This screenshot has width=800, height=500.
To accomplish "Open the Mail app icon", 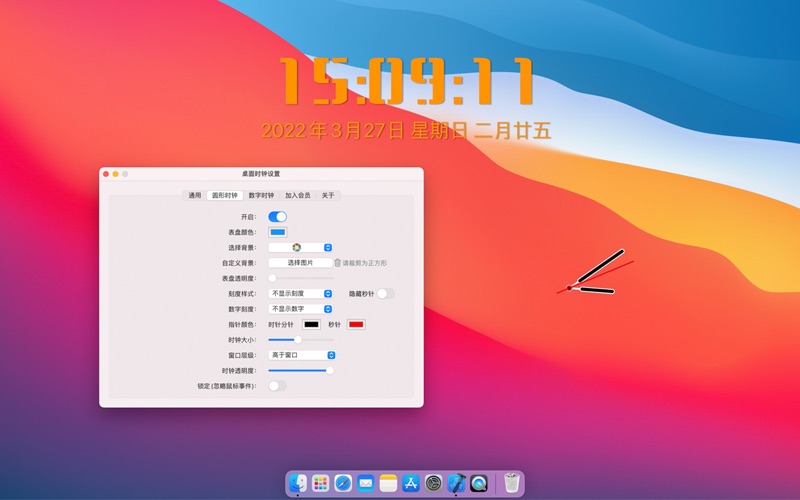I will point(366,483).
